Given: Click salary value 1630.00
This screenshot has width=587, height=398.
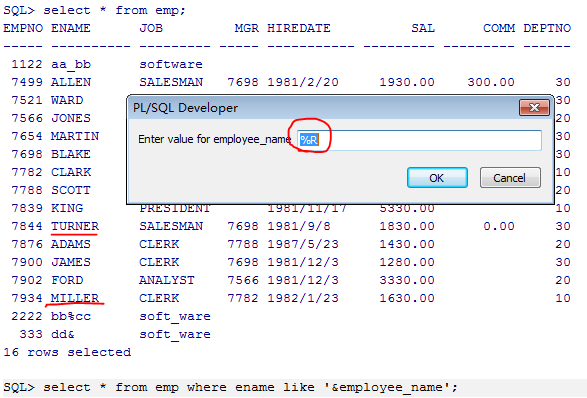Looking at the screenshot, I should [407, 298].
